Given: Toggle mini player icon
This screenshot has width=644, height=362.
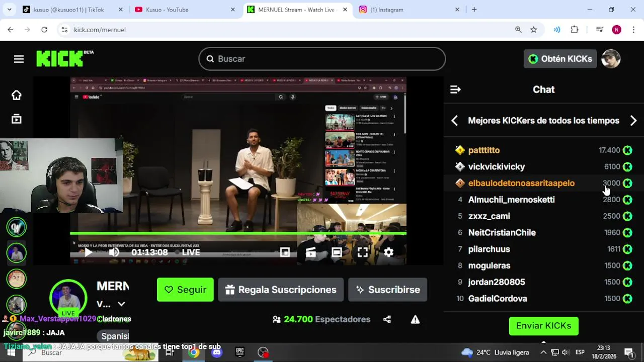Looking at the screenshot, I should pos(285,252).
